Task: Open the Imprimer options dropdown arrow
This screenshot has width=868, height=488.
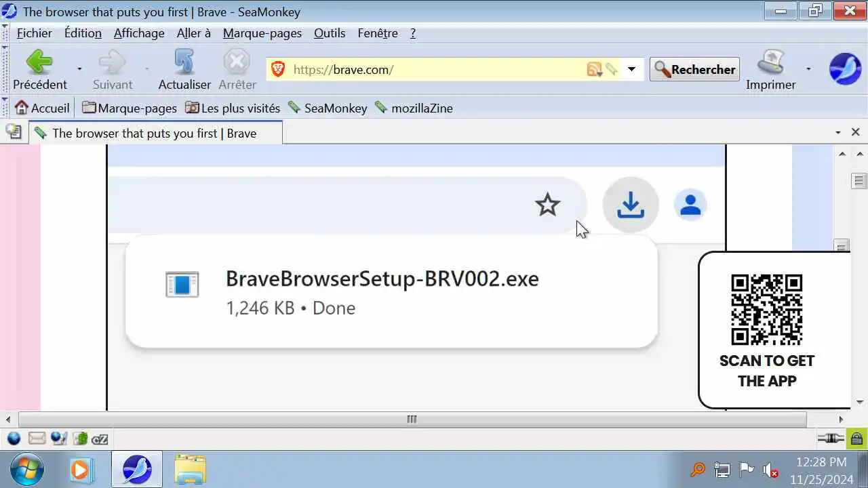Action: [x=808, y=69]
